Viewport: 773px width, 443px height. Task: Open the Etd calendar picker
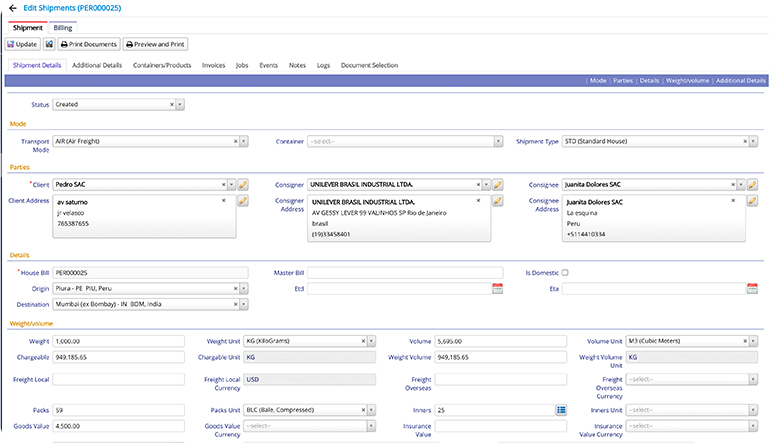click(x=497, y=289)
